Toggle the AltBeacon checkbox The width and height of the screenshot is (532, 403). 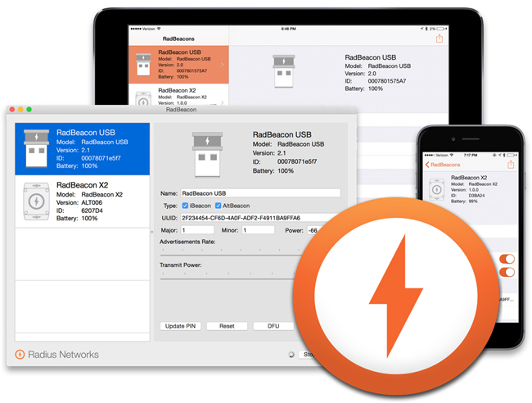click(x=219, y=206)
